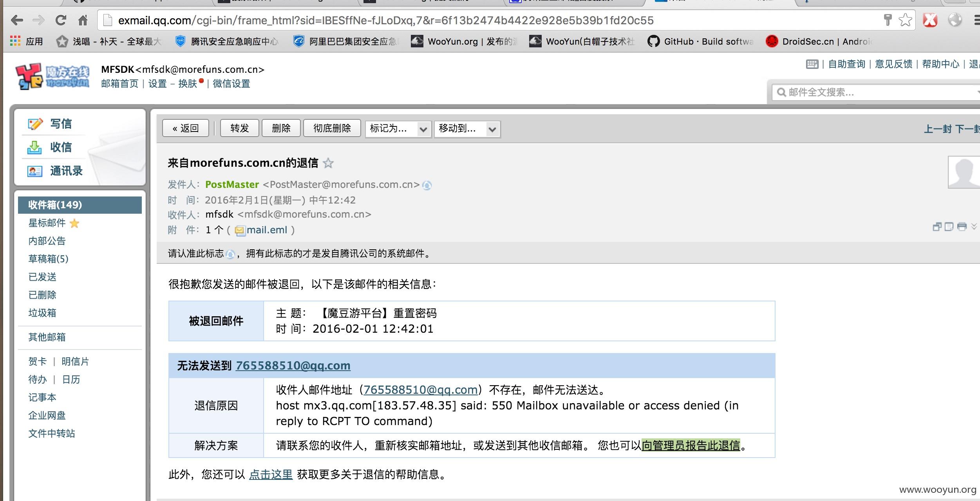Click the 帮助中心 link
Viewport: 980px width, 501px height.
941,64
